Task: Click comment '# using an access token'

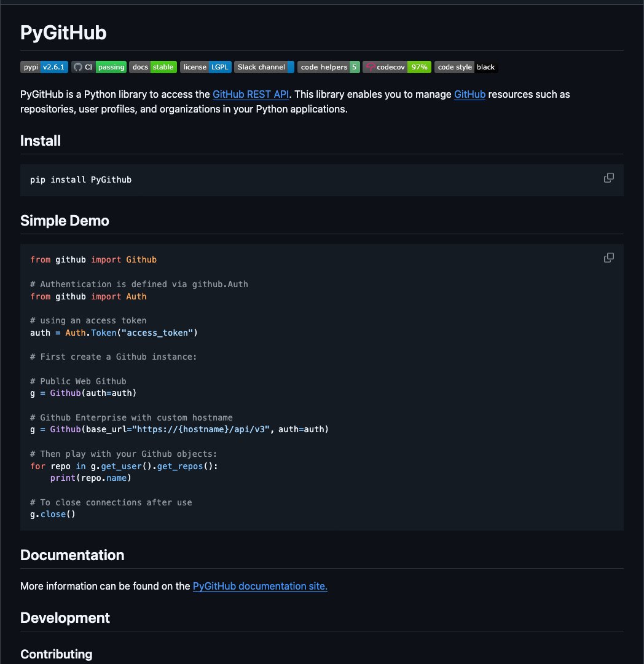Action: [x=88, y=320]
